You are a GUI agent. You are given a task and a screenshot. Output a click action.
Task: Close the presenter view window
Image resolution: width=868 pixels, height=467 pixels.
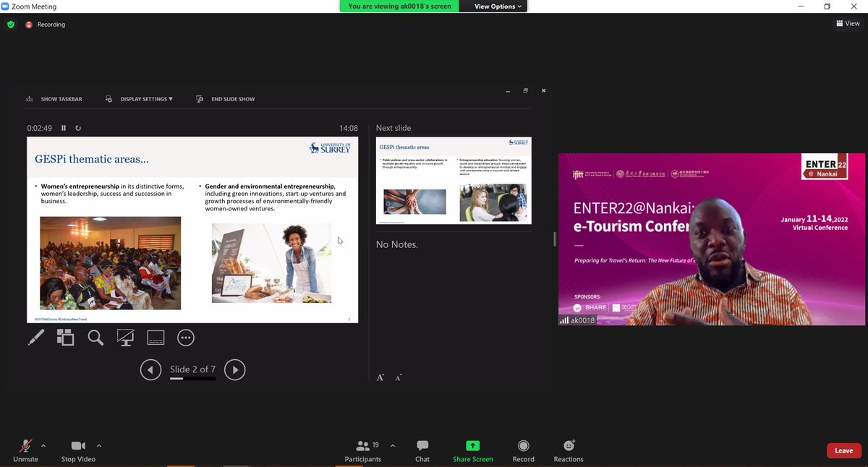pos(543,90)
